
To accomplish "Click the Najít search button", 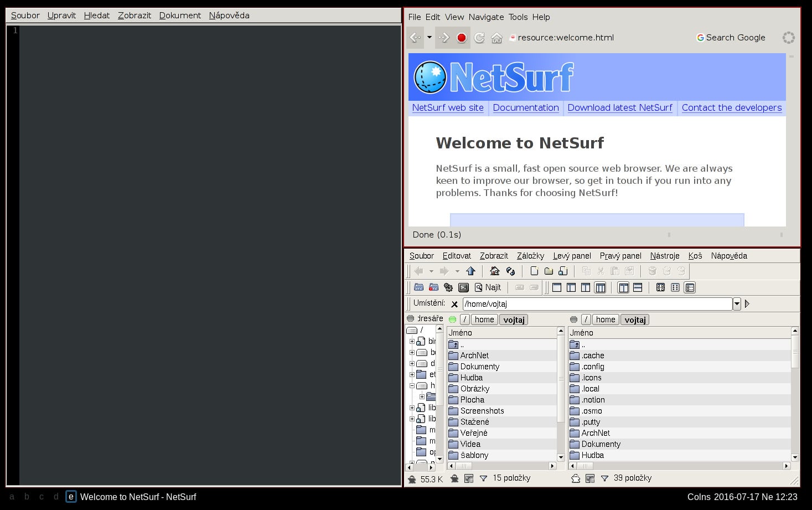I will 487,287.
